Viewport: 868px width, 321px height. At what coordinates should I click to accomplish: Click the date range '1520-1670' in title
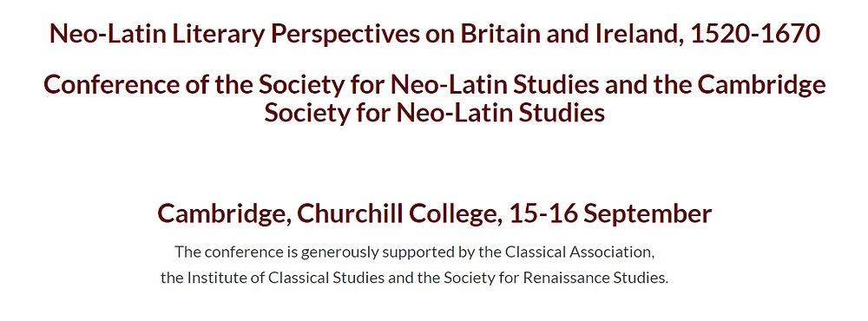pos(755,34)
